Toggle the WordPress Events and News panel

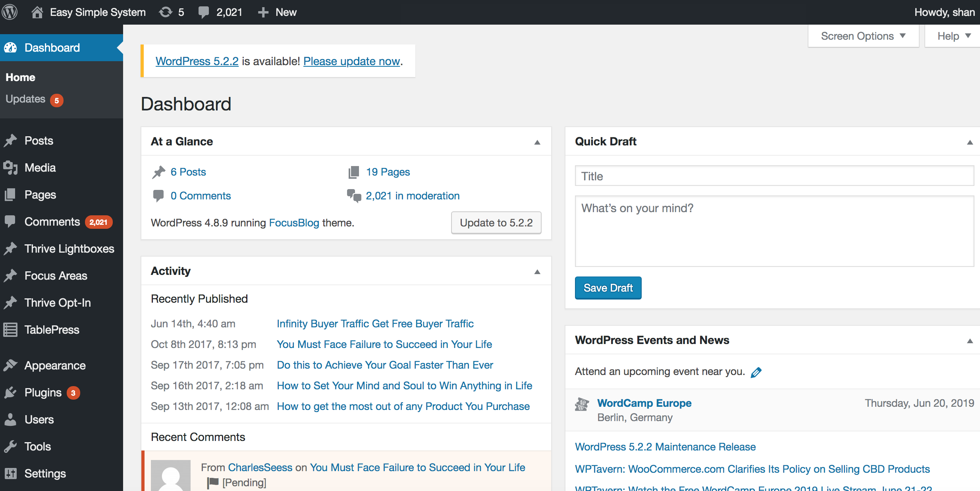970,340
